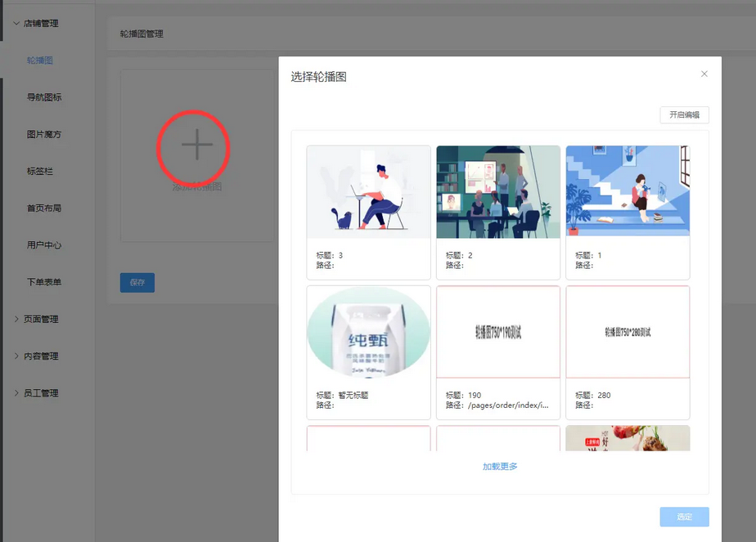The height and width of the screenshot is (542, 756).
Task: Select the 轮播图750*190测试 image
Action: (497, 332)
